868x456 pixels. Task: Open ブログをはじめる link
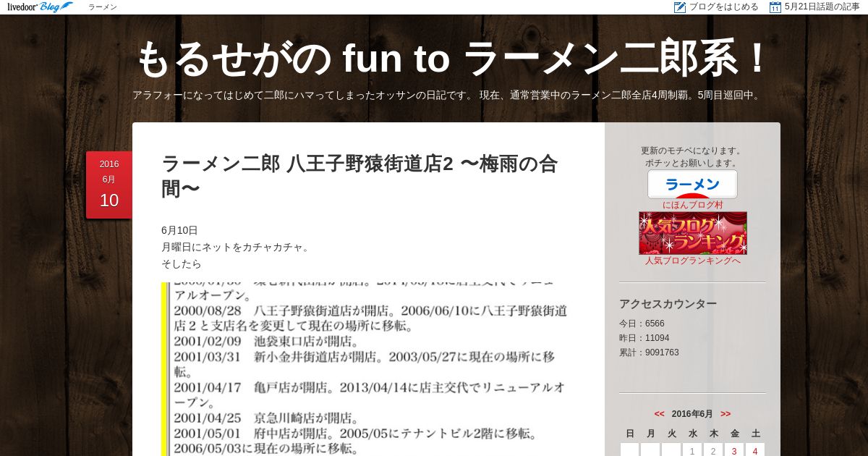point(724,7)
